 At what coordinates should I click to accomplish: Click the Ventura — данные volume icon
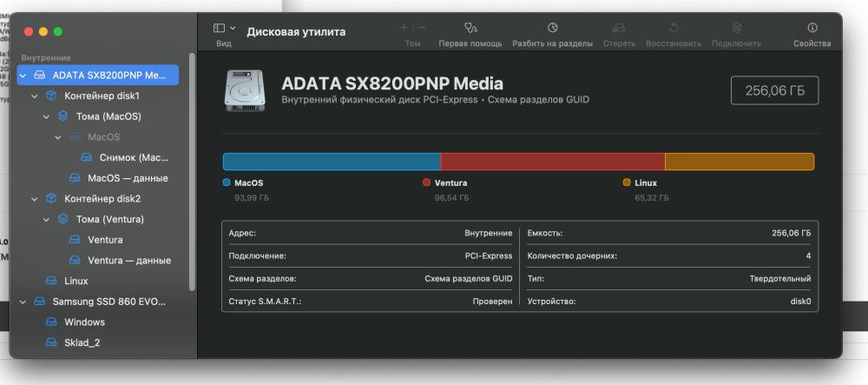[x=75, y=261]
